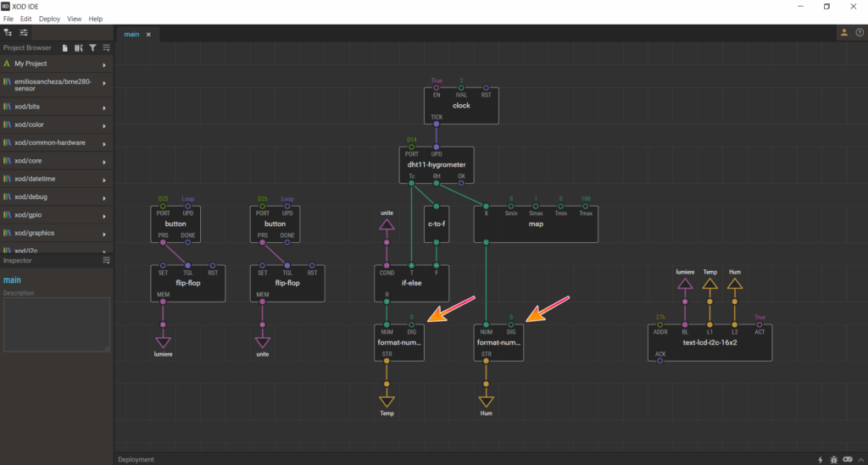Expand the xod/core library

click(104, 162)
